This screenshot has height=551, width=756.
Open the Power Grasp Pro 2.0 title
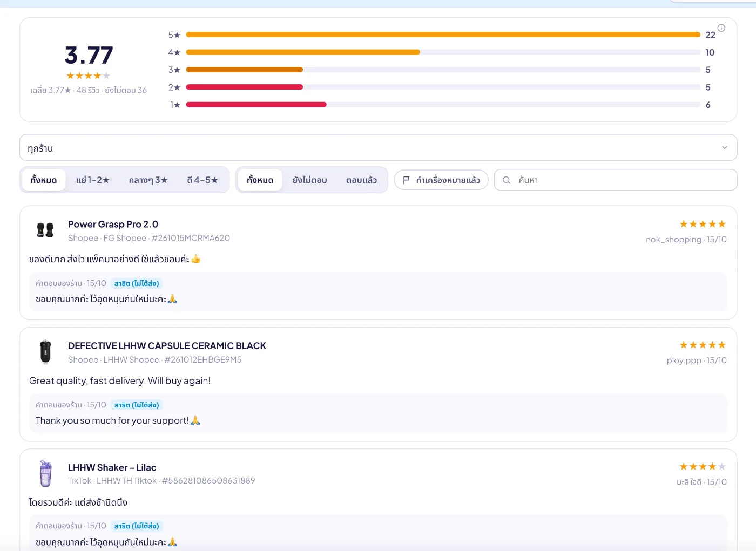tap(113, 224)
